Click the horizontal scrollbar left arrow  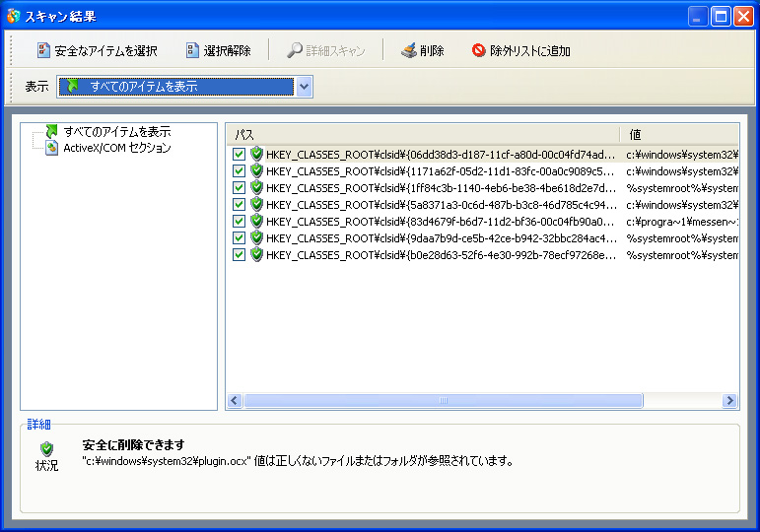235,401
